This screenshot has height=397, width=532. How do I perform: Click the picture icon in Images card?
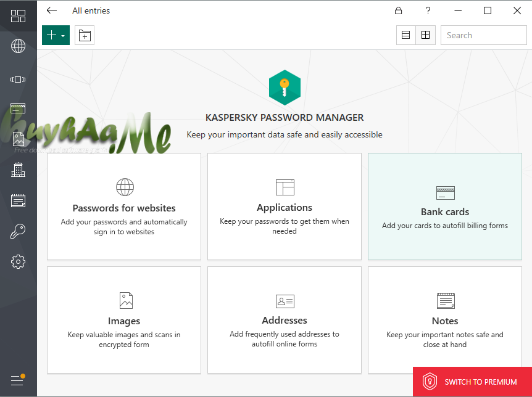(x=126, y=300)
